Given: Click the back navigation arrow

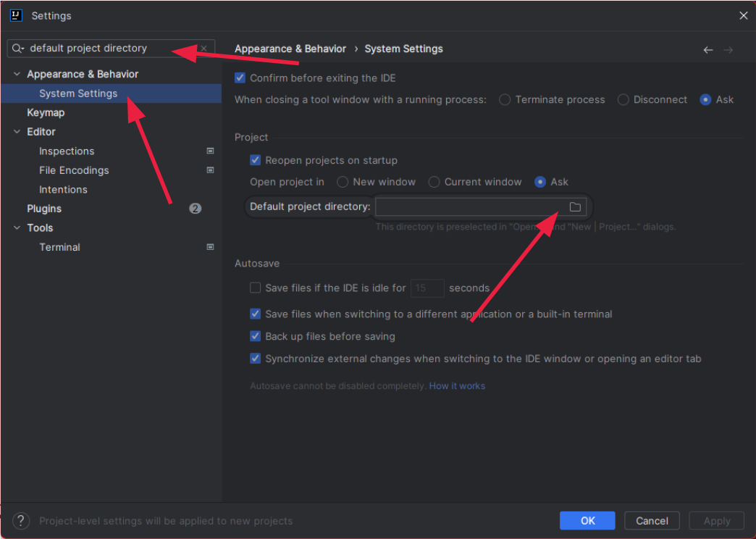Looking at the screenshot, I should [x=707, y=50].
